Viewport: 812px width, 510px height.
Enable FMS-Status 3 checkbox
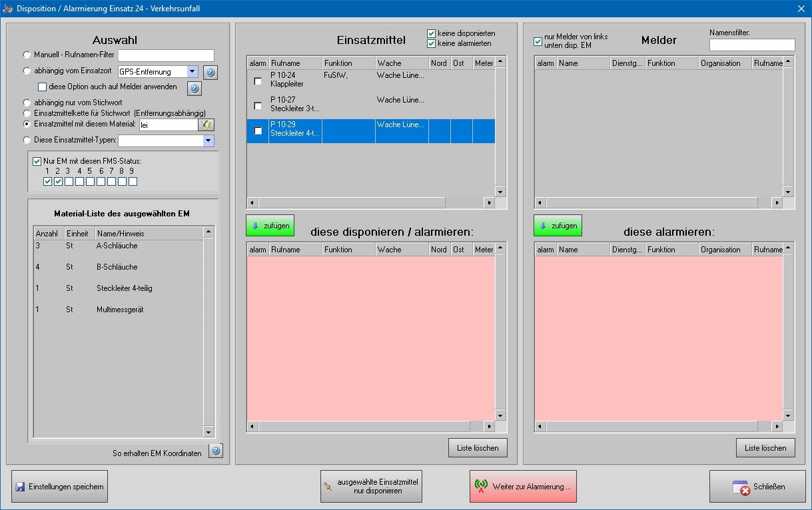[69, 182]
